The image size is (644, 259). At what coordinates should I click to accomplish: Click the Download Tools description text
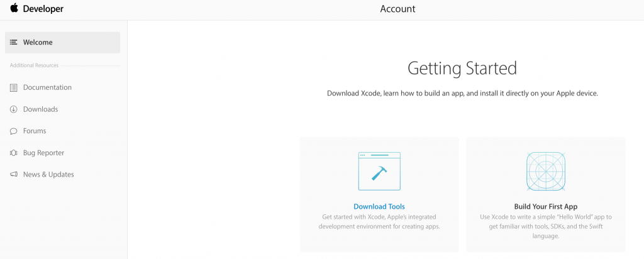coord(379,222)
